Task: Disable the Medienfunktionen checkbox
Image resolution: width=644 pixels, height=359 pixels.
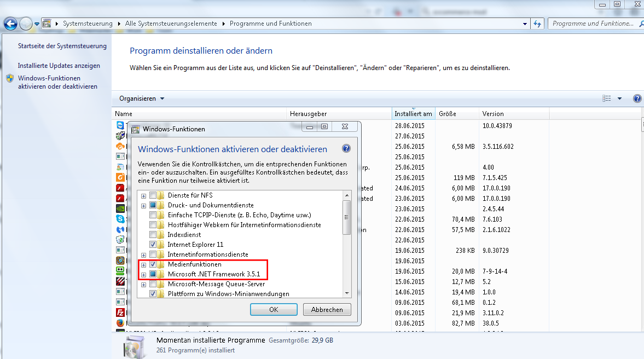Action: 153,264
